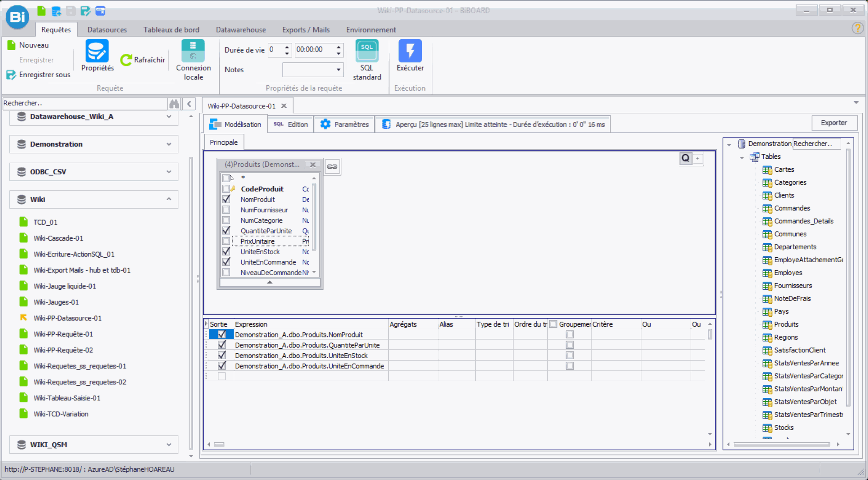
Task: Increase the Durée de vie value
Action: 287,47
